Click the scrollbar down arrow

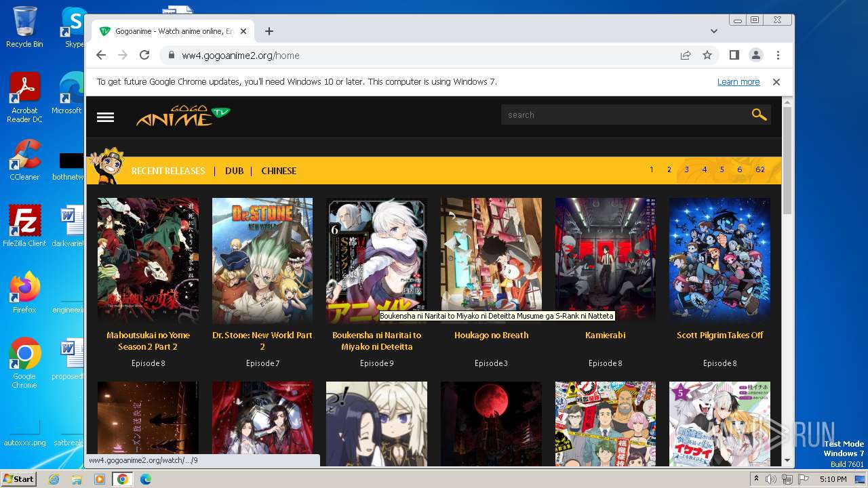coord(787,460)
